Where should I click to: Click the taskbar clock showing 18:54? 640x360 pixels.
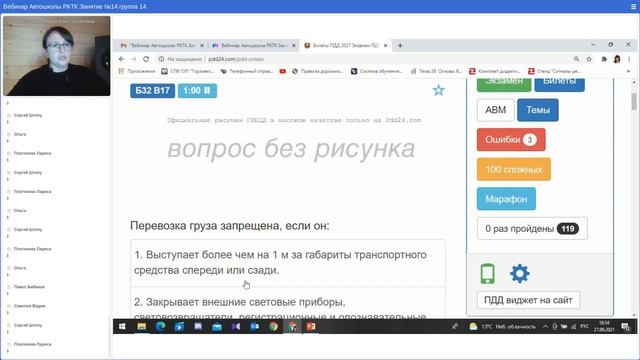click(604, 327)
